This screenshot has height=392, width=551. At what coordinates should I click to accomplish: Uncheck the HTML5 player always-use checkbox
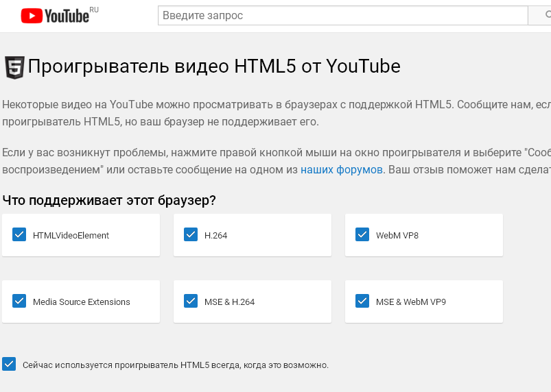(9, 364)
